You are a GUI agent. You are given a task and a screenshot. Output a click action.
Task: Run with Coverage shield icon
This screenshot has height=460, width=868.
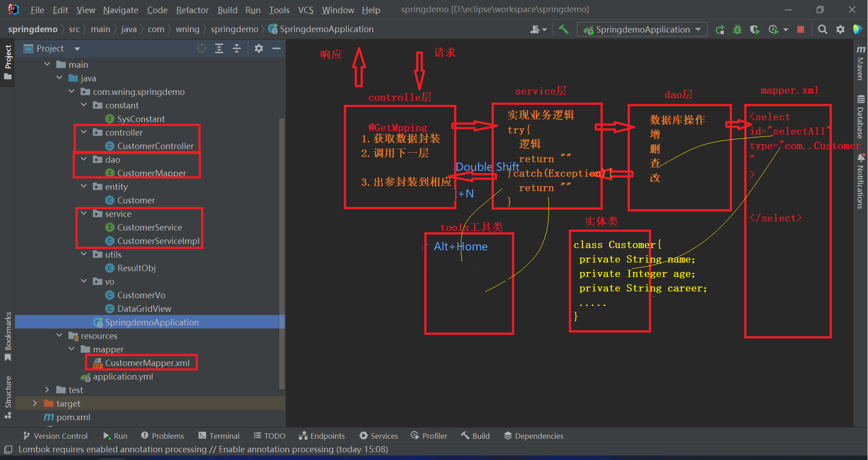(755, 29)
